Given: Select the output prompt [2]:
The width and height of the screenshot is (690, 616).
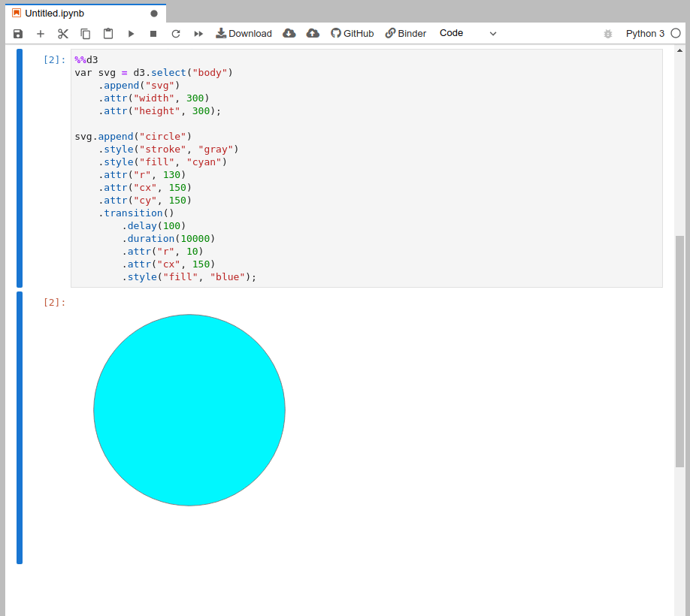Looking at the screenshot, I should (x=55, y=303).
